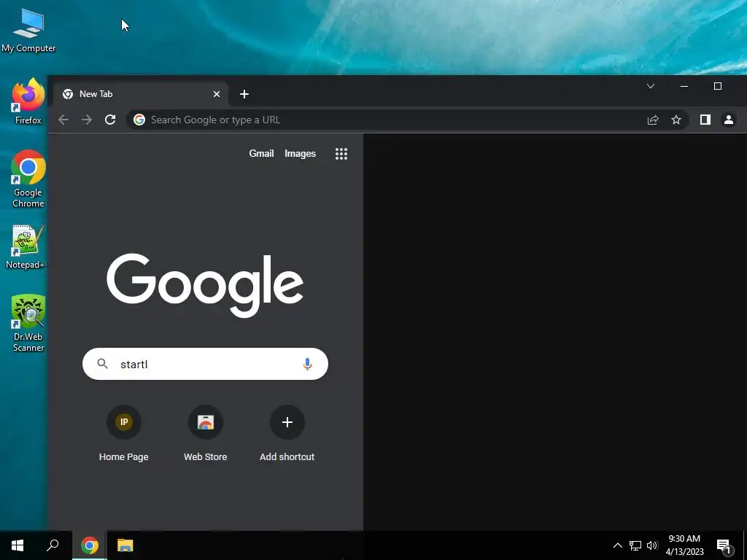The height and width of the screenshot is (560, 747).
Task: Open Notepad++ desktop shortcut
Action: tap(27, 246)
